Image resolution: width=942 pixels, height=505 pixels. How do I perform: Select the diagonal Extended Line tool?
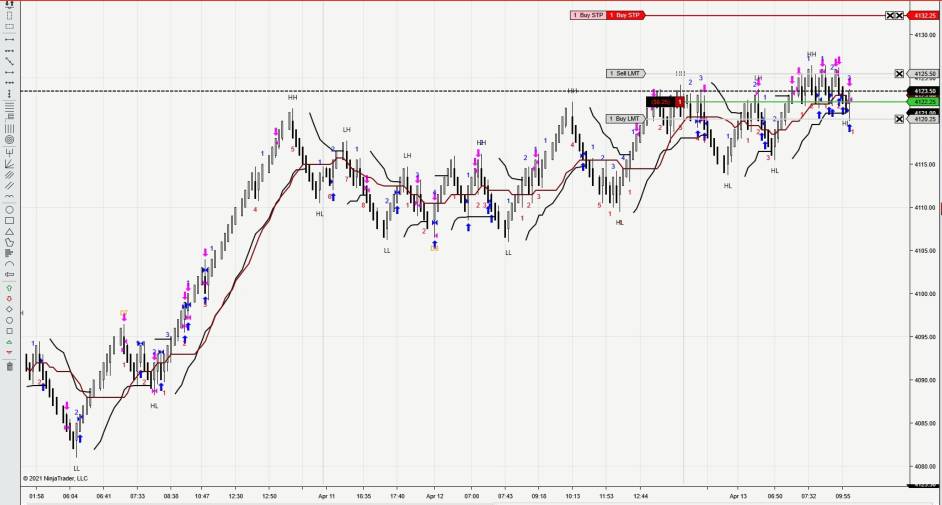pyautogui.click(x=10, y=61)
